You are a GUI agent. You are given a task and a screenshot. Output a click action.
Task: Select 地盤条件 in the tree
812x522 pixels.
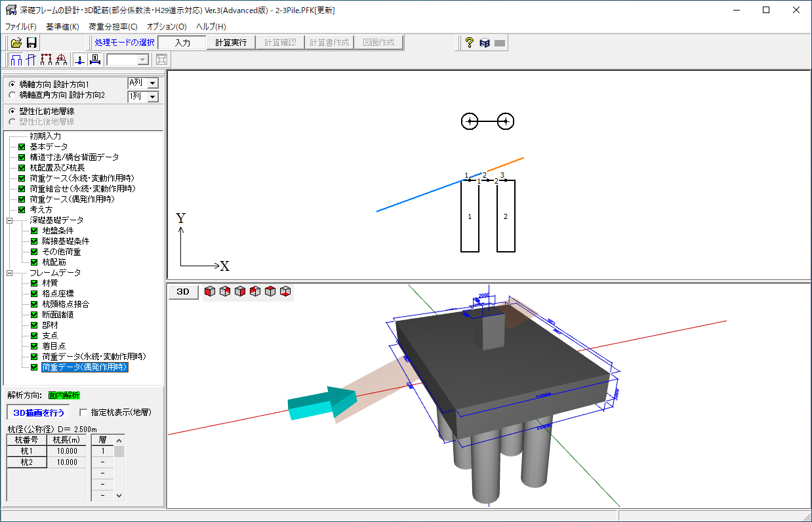(x=56, y=231)
